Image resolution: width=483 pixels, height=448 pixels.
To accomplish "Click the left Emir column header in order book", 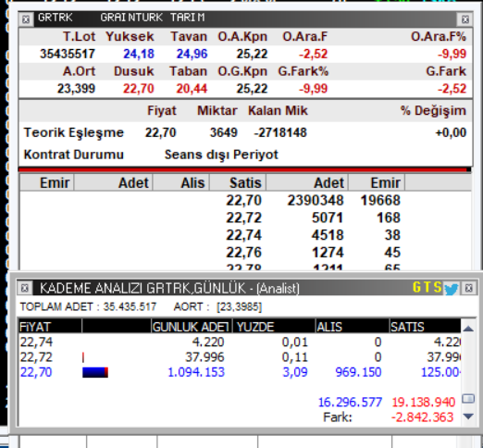I will 47,182.
